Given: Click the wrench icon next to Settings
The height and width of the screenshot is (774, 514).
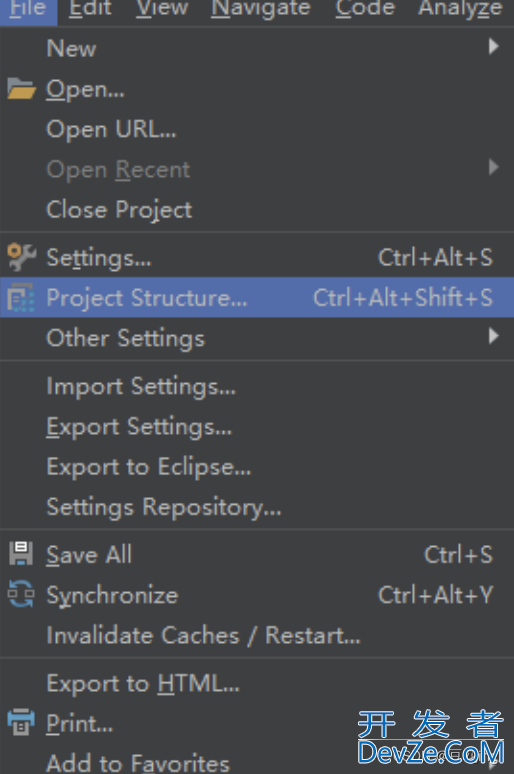Looking at the screenshot, I should pos(21,257).
